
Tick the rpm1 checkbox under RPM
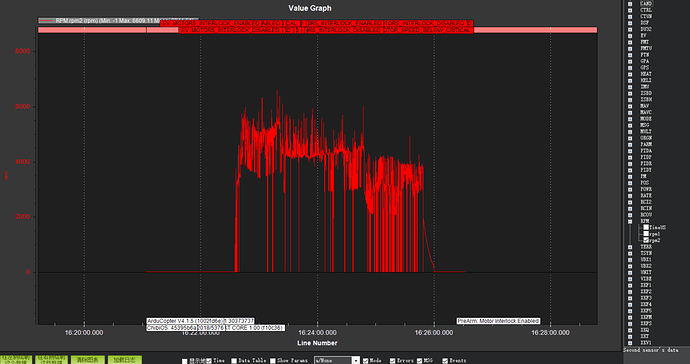click(x=646, y=234)
